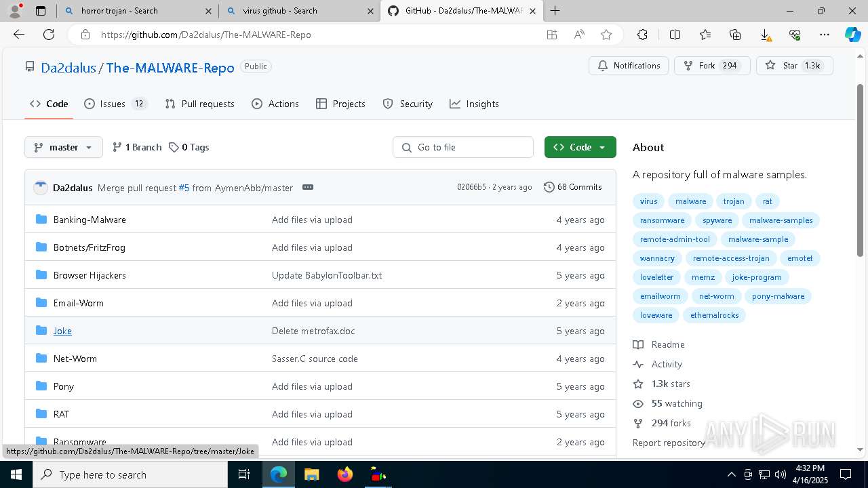The image size is (868, 488).
Task: Open the Pony folder
Action: click(64, 386)
